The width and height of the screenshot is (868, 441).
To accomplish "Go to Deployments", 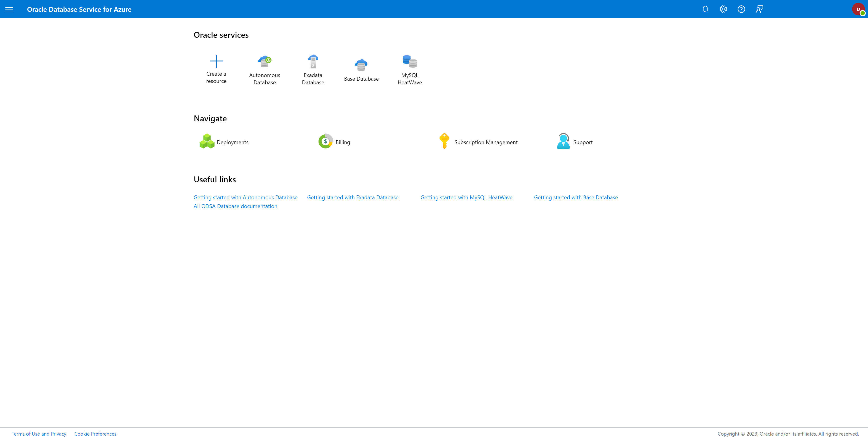I will pos(233,142).
